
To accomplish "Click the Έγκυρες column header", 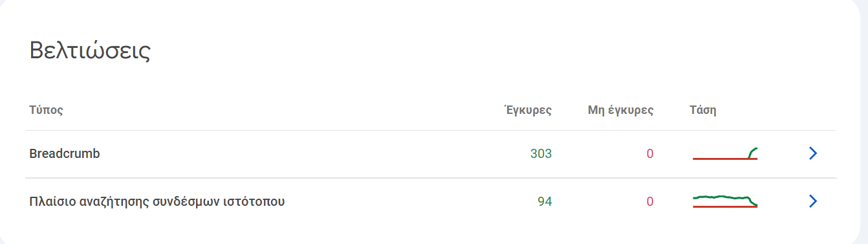I will point(528,110).
